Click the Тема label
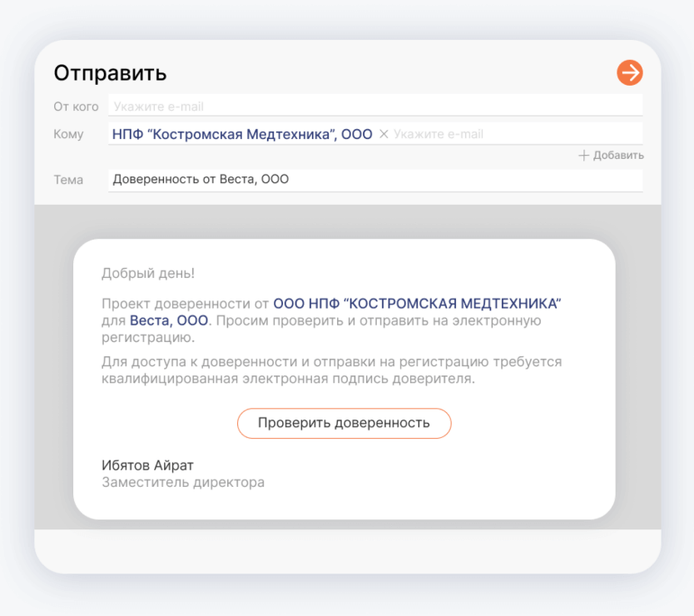 click(68, 179)
